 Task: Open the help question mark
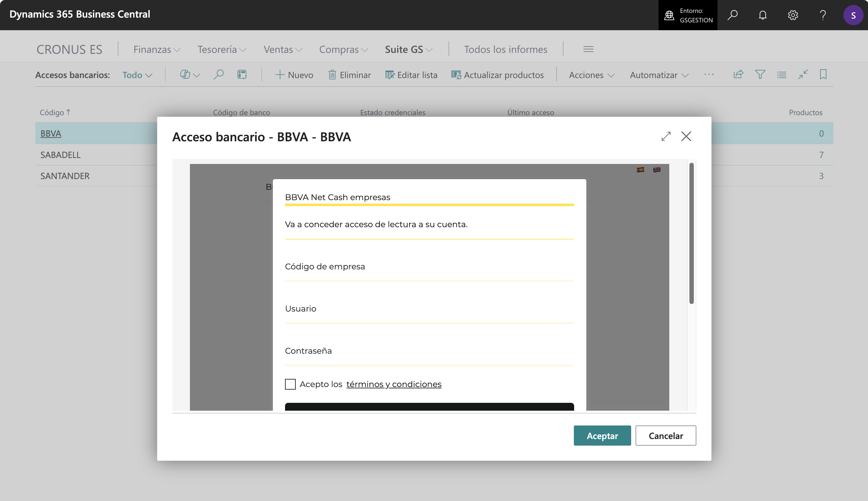click(823, 15)
